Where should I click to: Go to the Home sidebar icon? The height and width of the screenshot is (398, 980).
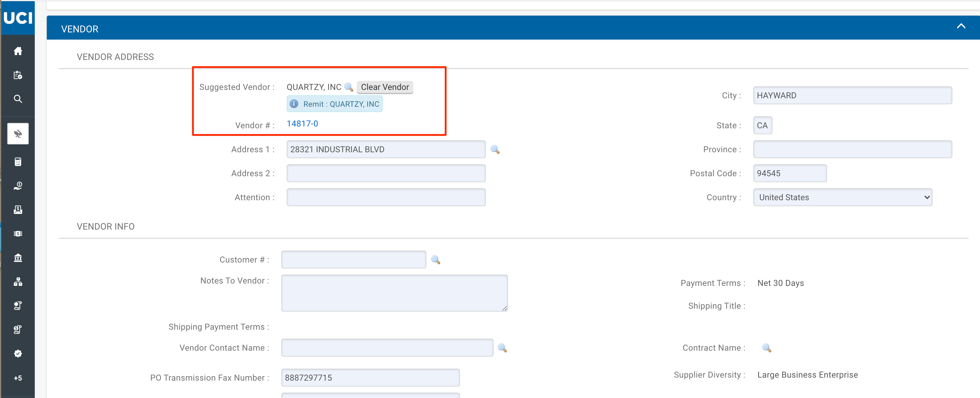18,51
